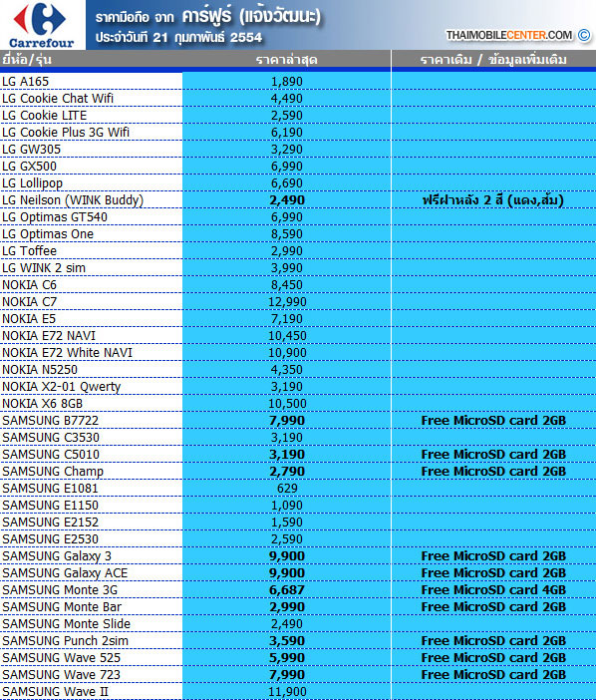The height and width of the screenshot is (700, 596).
Task: Click the 2,490 price for LG Neilson
Action: click(x=287, y=200)
